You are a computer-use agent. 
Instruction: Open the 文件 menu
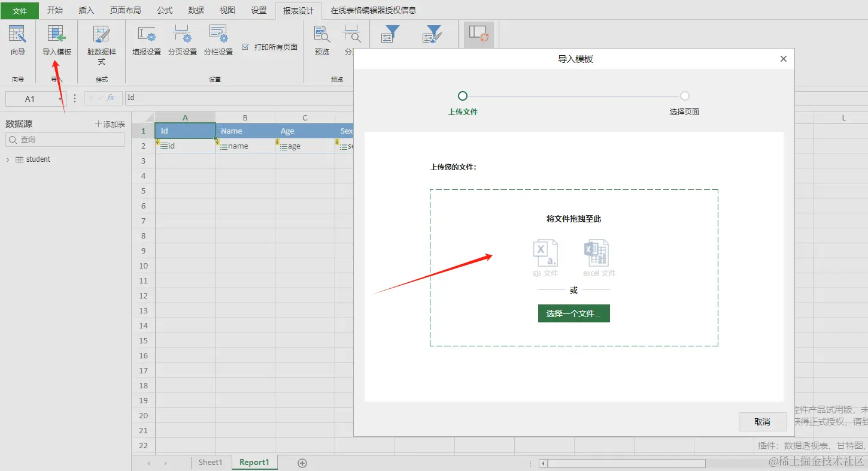20,10
